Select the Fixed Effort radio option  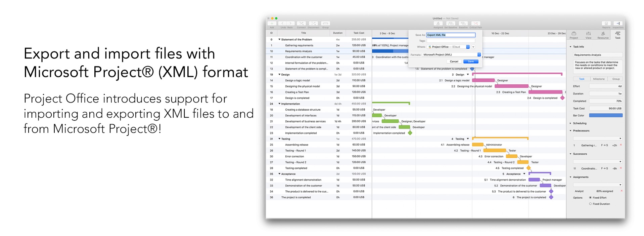pos(590,198)
